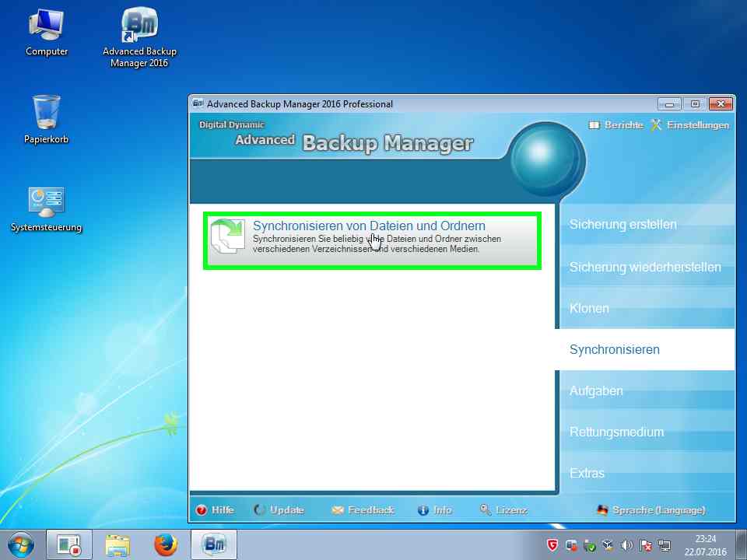This screenshot has height=560, width=747.
Task: Select Sicherung wiederherstellen in sidebar
Action: 645,267
